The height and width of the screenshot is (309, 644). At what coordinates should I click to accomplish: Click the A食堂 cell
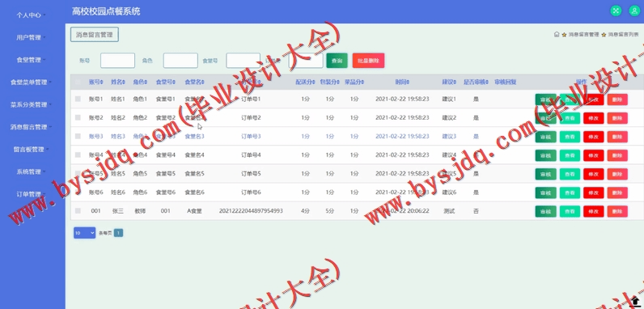194,211
